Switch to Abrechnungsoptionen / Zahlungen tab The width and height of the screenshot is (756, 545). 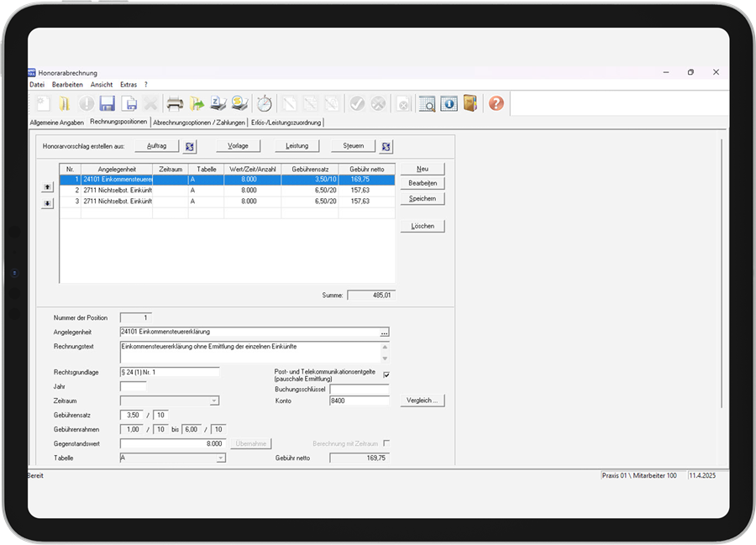click(198, 123)
